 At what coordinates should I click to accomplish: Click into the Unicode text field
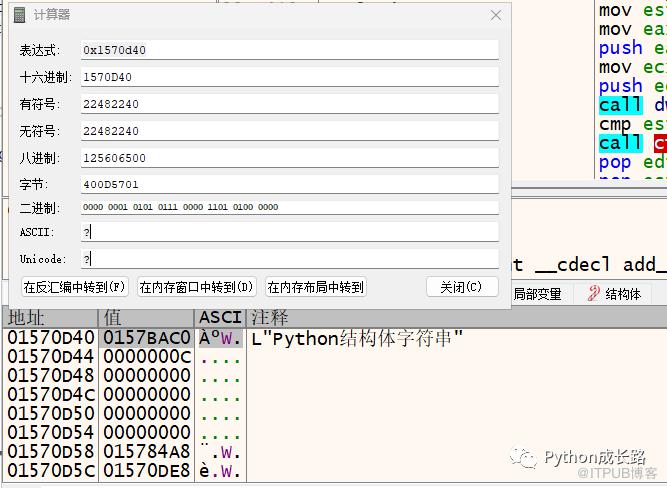[289, 259]
